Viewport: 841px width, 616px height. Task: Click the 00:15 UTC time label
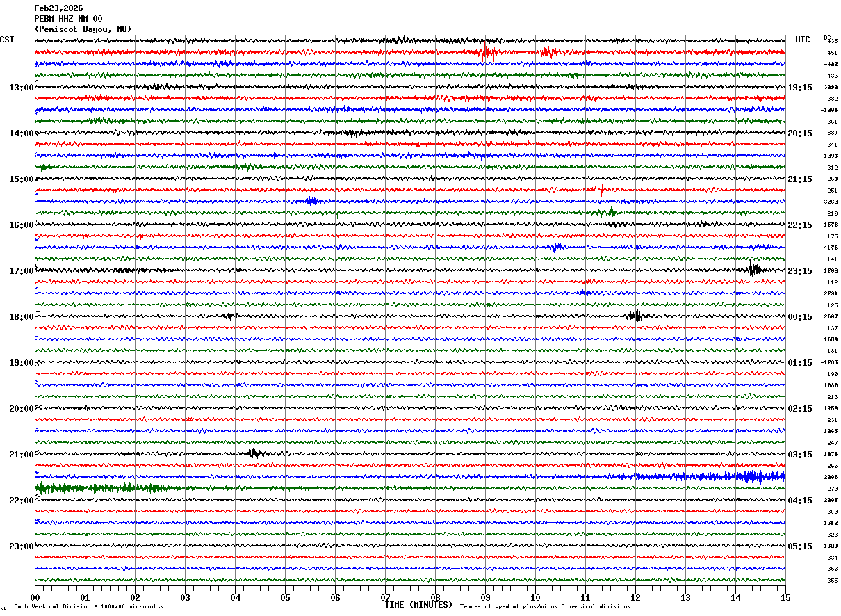(x=800, y=317)
